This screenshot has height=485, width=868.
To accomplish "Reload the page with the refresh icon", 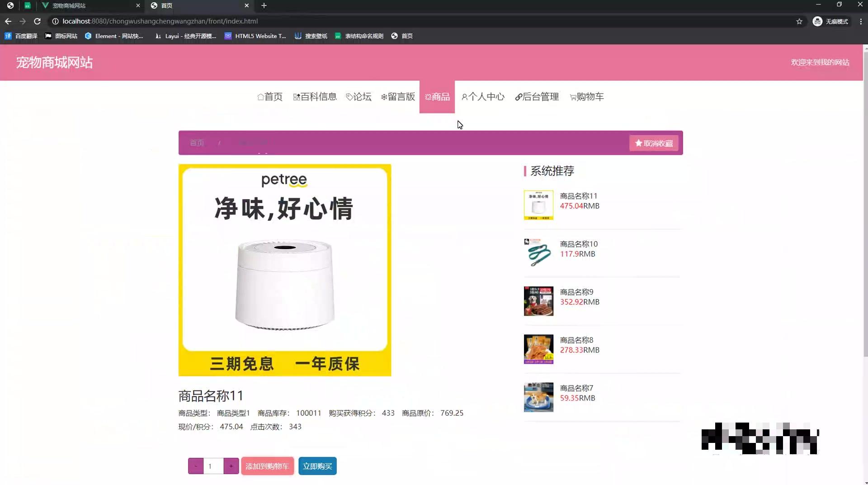I will (x=37, y=21).
